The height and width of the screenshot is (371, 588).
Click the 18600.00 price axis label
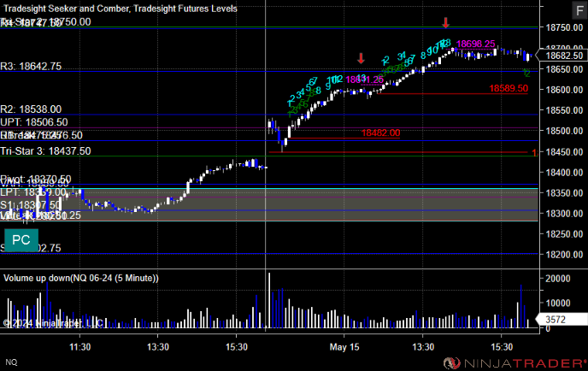click(x=564, y=90)
